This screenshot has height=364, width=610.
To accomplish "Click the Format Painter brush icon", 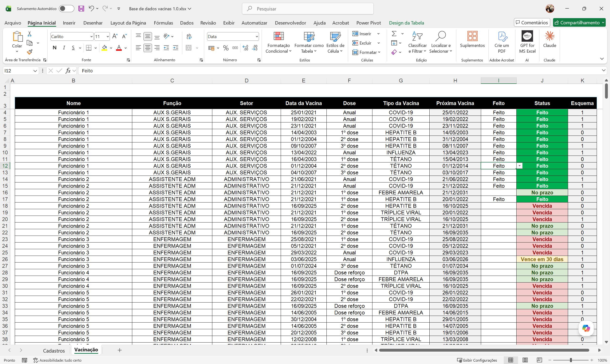I will (x=30, y=52).
